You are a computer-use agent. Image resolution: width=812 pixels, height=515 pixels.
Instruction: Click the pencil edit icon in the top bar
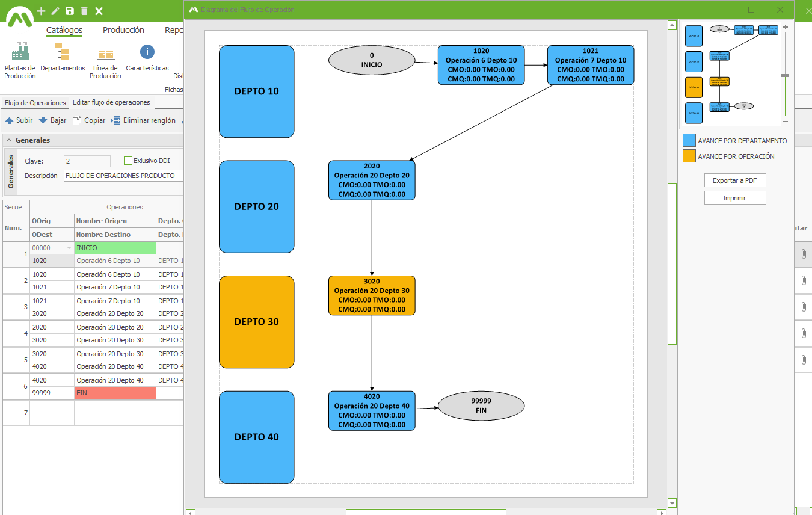[55, 11]
